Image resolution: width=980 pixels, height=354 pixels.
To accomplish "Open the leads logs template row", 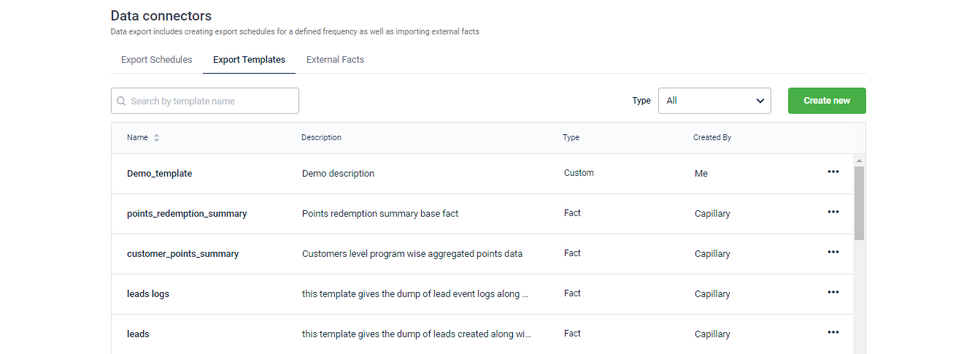I will pyautogui.click(x=482, y=294).
